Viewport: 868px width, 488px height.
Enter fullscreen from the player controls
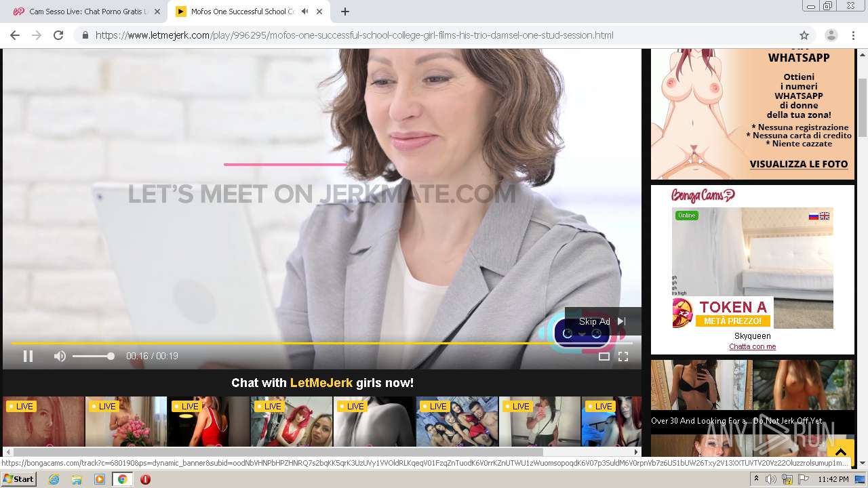623,357
